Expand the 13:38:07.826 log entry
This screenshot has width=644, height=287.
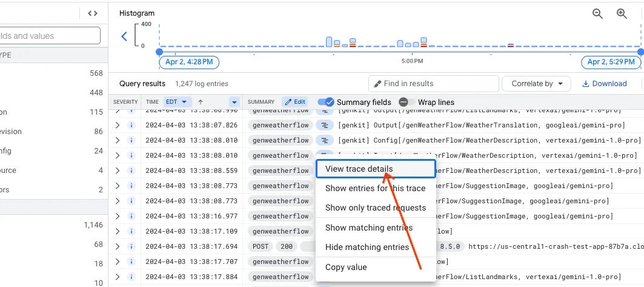118,125
